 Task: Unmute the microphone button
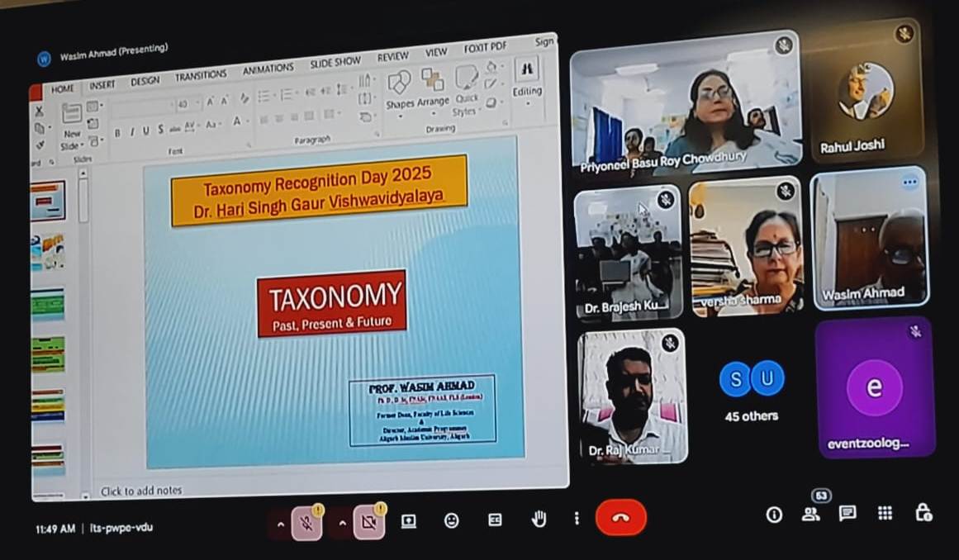click(x=306, y=524)
